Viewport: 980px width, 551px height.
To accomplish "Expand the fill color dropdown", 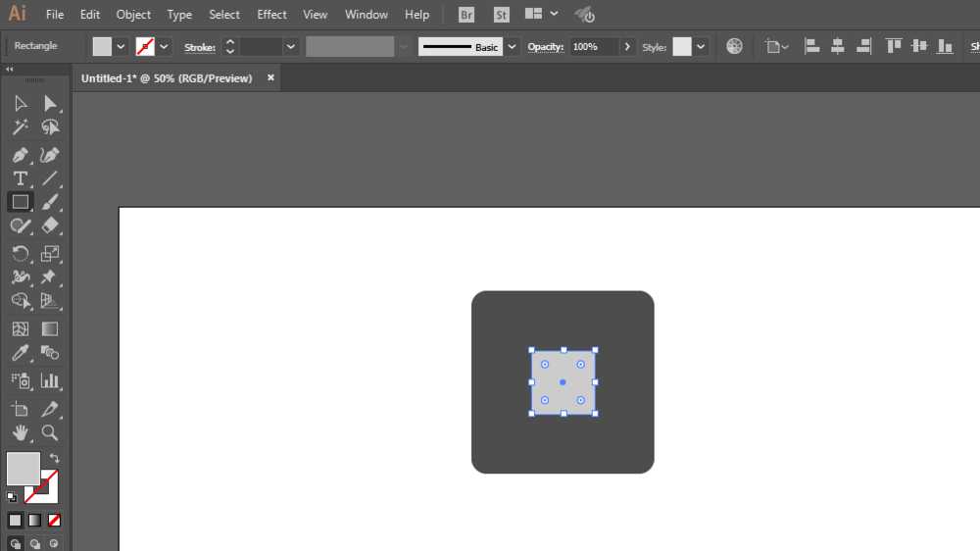I will pos(122,46).
